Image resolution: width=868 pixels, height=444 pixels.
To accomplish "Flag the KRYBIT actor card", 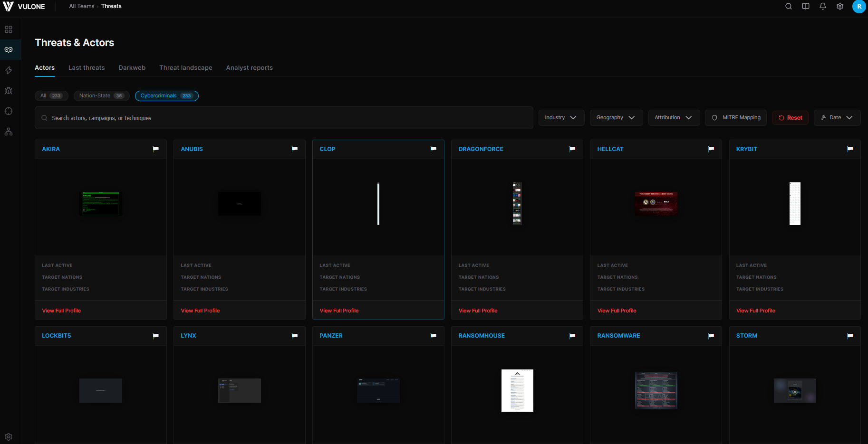I will click(850, 149).
